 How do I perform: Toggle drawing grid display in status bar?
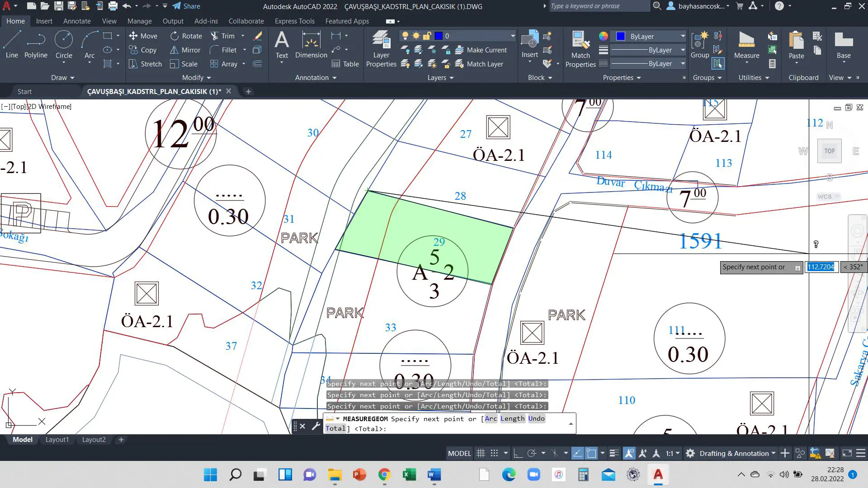[x=481, y=453]
